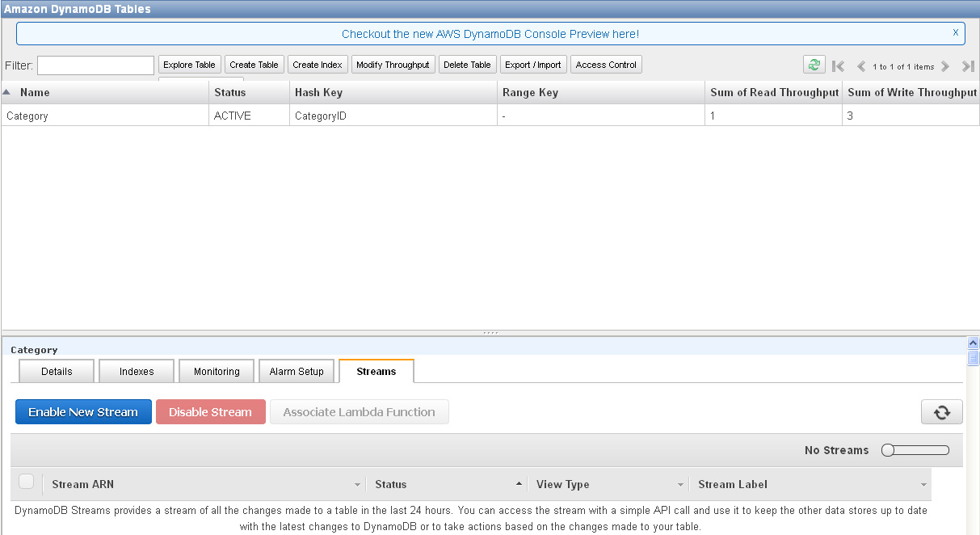This screenshot has width=980, height=535.
Task: Open Stream ARN column dropdown
Action: pos(357,485)
